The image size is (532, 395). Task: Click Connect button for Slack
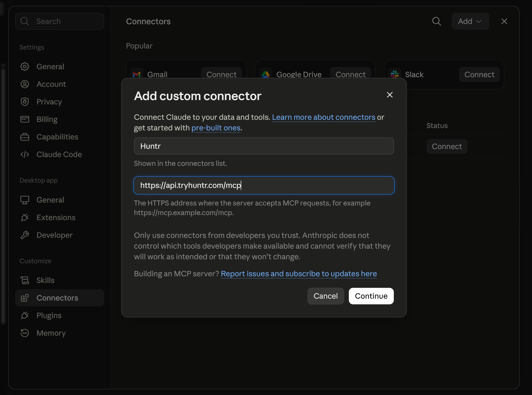point(479,75)
